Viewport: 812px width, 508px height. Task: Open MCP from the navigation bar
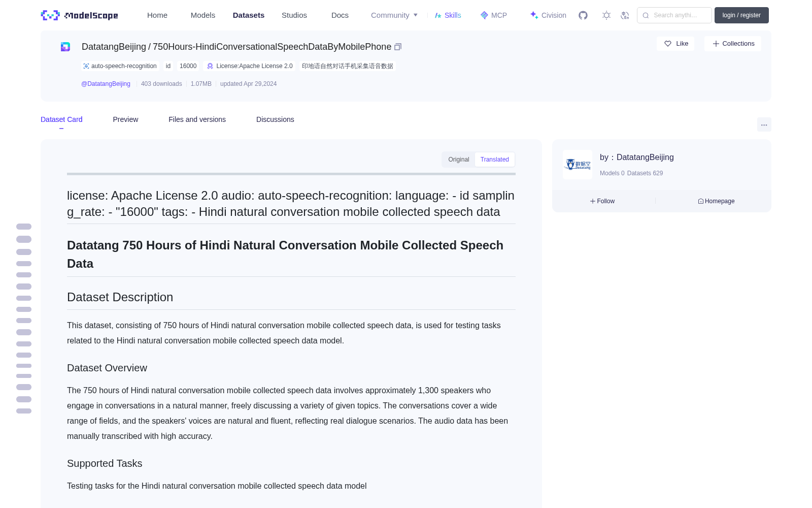click(x=493, y=15)
